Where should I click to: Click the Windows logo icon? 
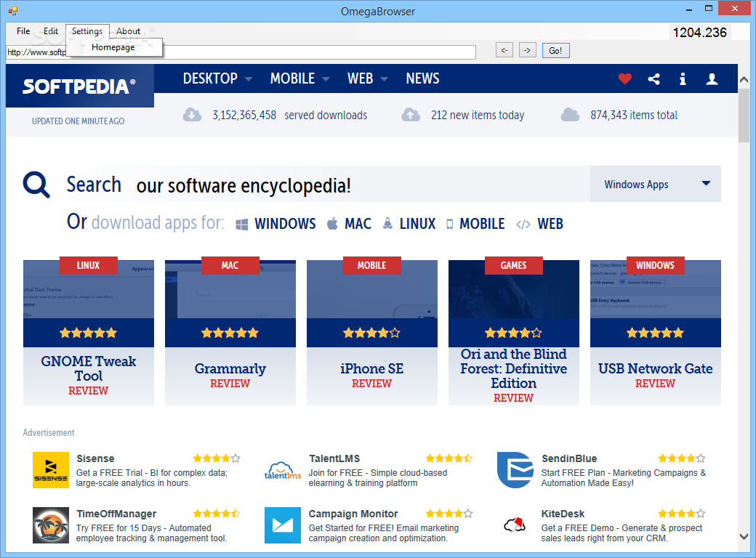(x=241, y=225)
